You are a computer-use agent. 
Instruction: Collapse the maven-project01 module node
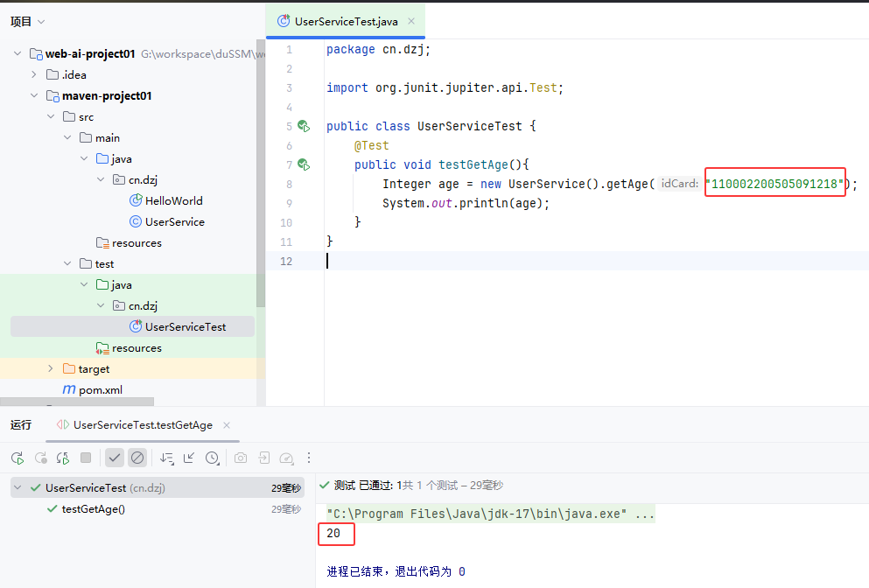point(34,96)
